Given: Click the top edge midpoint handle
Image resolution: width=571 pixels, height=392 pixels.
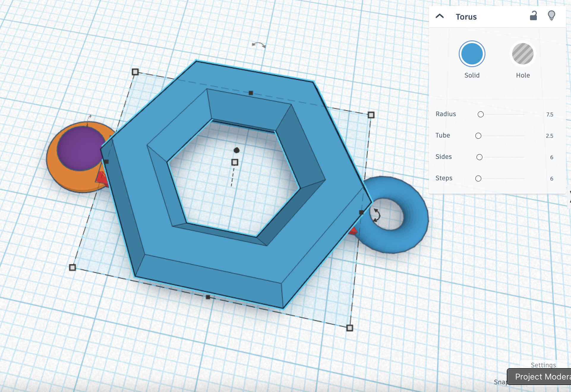Looking at the screenshot, I should click(251, 93).
